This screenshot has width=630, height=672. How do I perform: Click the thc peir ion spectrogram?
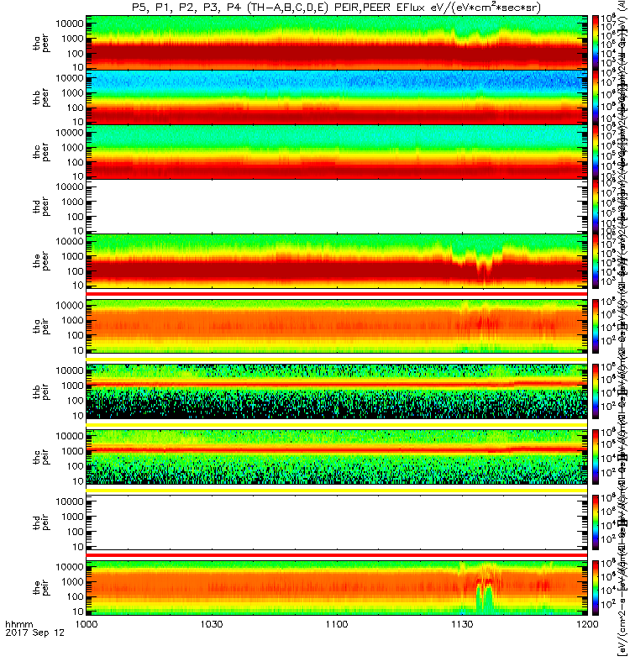[337, 457]
